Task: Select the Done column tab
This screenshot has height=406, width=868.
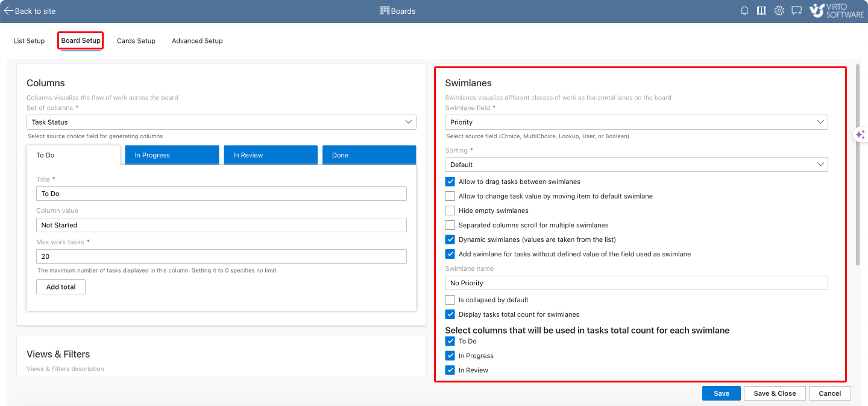Action: coord(369,155)
